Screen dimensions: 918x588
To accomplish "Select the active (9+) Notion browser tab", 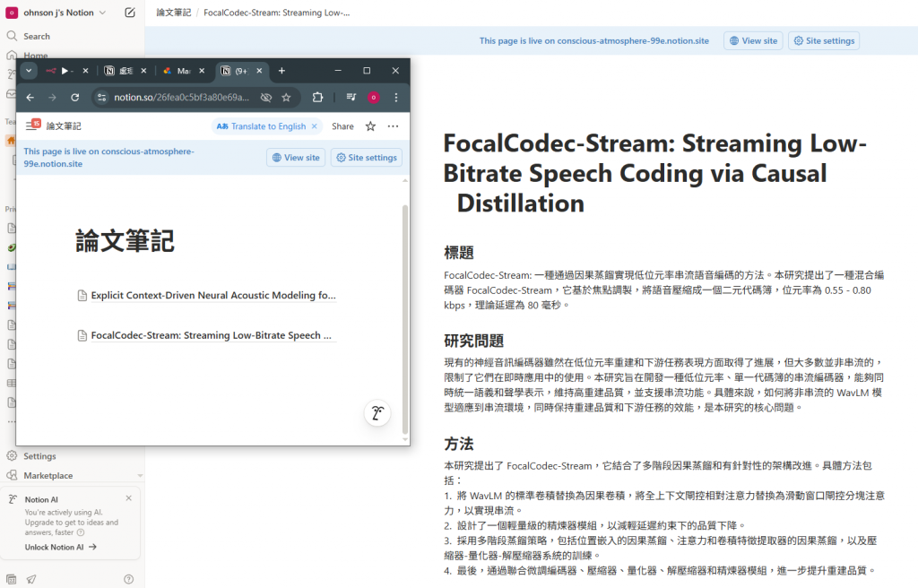I will click(236, 71).
